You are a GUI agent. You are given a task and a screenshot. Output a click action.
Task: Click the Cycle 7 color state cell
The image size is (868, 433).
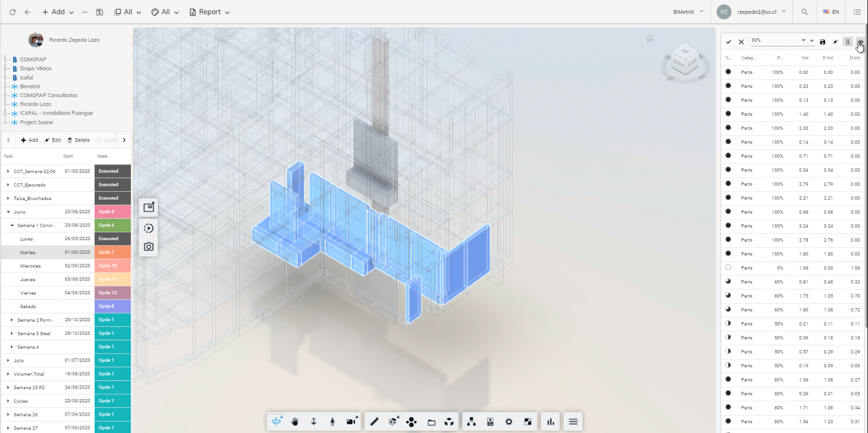(112, 252)
